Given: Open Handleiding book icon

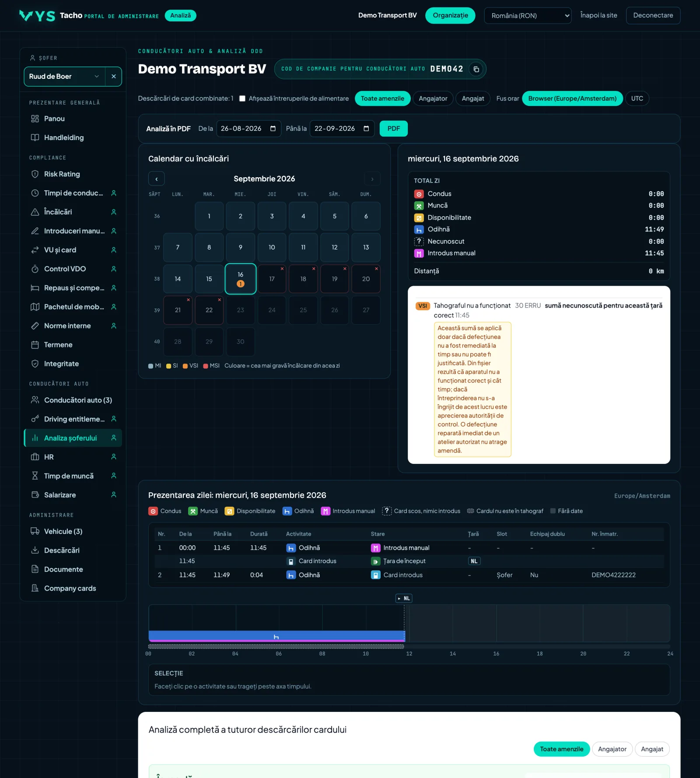Looking at the screenshot, I should coord(35,137).
